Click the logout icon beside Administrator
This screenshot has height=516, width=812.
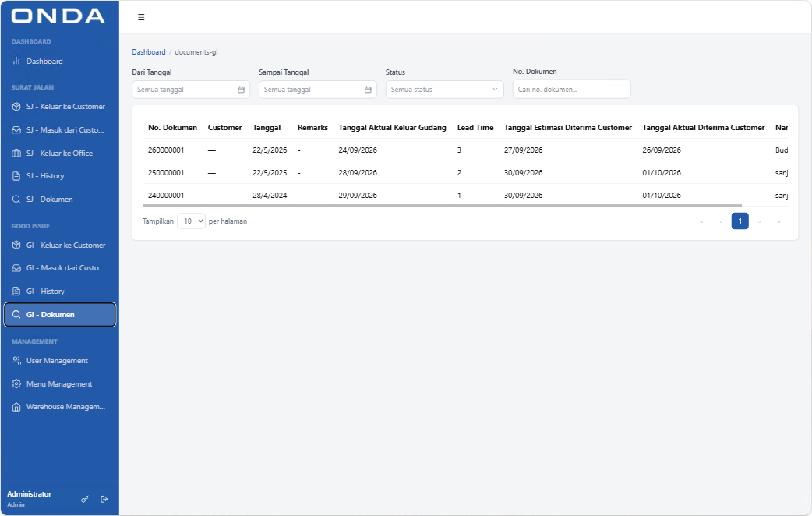click(x=104, y=499)
